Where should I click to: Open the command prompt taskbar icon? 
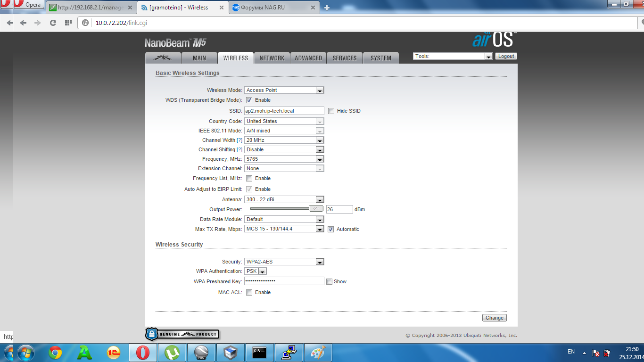(x=260, y=353)
